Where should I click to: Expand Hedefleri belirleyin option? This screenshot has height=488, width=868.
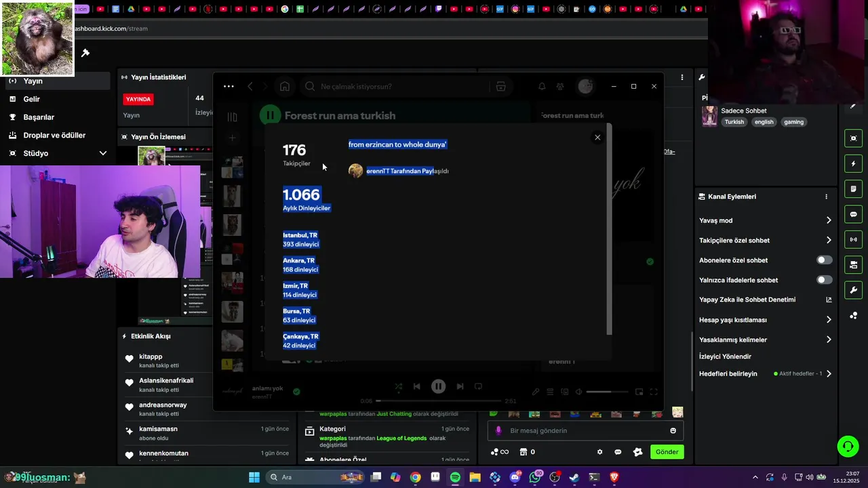click(829, 373)
